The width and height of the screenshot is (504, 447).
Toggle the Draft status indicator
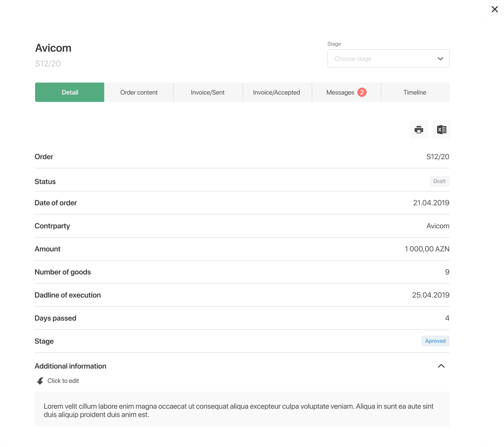(439, 181)
